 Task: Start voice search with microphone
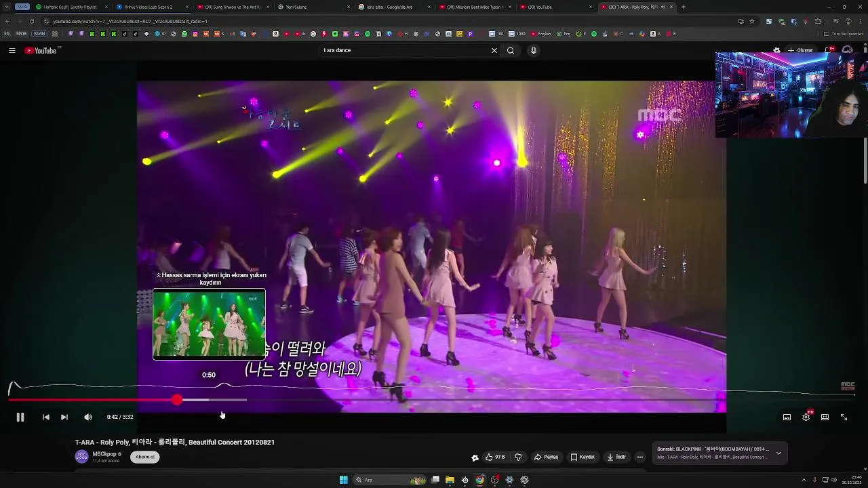pos(534,50)
